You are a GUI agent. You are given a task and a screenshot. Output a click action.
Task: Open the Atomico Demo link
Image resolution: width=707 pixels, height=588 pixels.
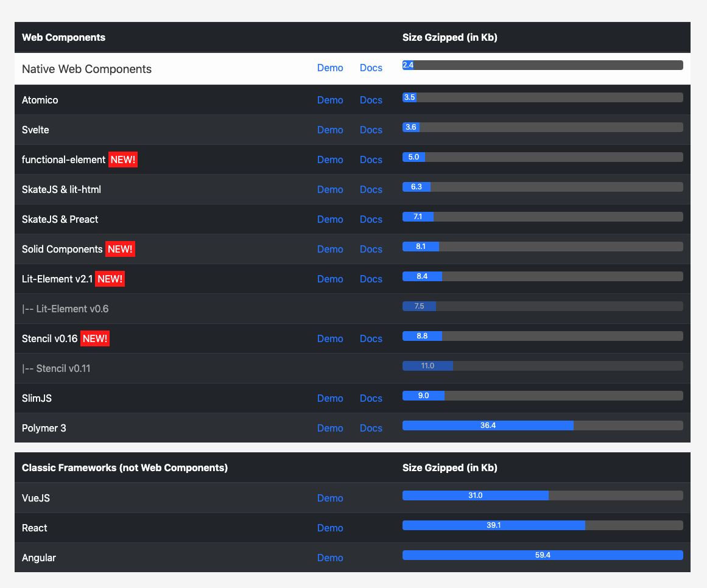[x=330, y=100]
